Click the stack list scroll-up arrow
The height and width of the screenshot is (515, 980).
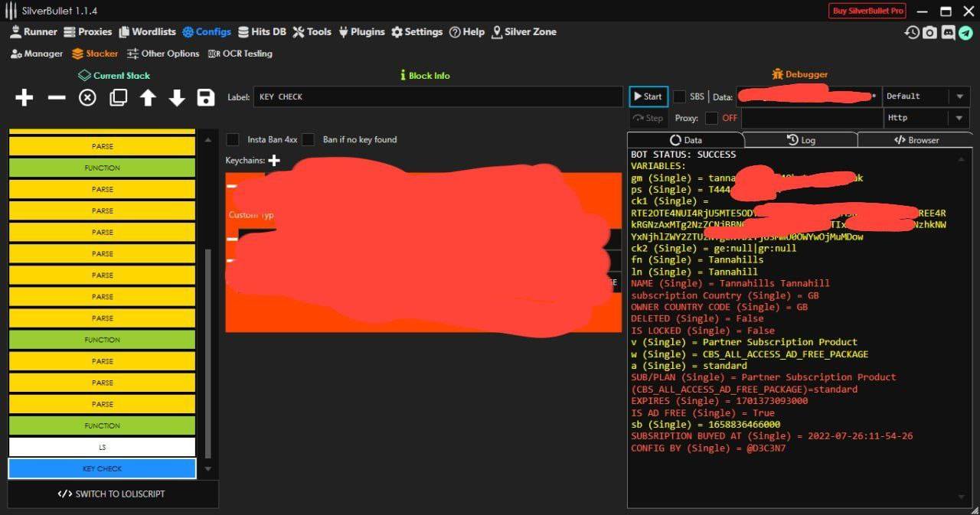207,140
